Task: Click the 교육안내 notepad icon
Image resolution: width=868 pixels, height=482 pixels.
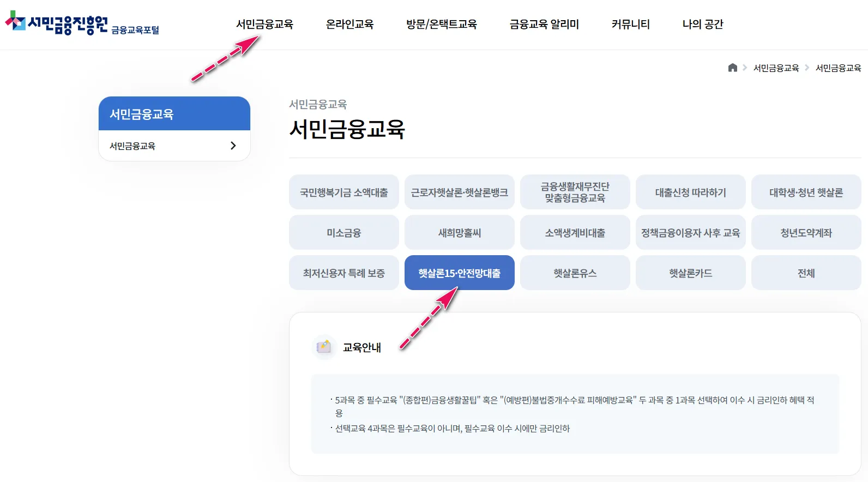Action: tap(324, 347)
